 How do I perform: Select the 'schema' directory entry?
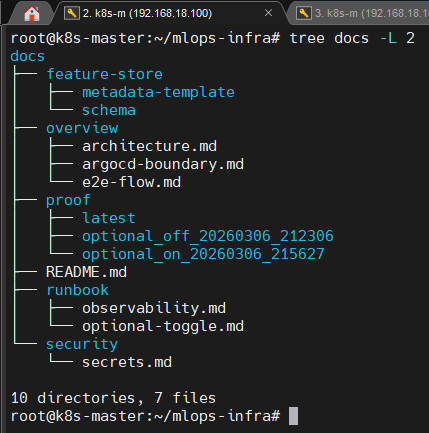coord(109,110)
